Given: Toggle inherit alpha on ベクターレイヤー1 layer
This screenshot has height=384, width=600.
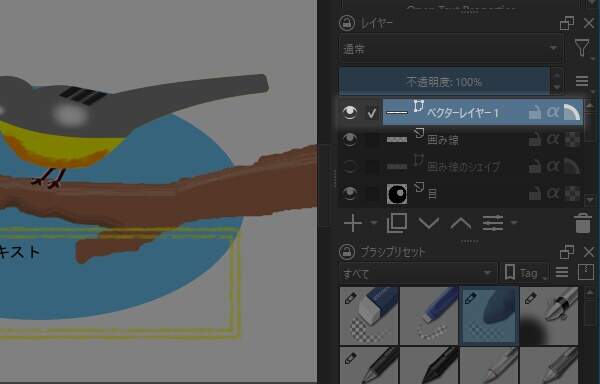Looking at the screenshot, I should pos(572,112).
